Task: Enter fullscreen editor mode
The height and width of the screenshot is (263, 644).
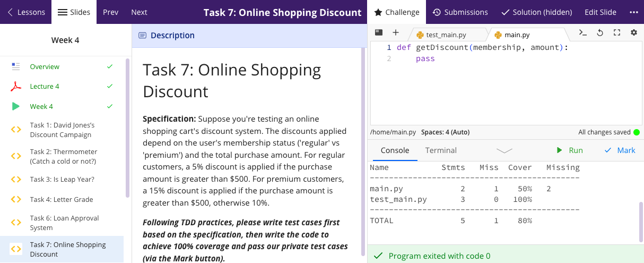Action: [x=617, y=32]
